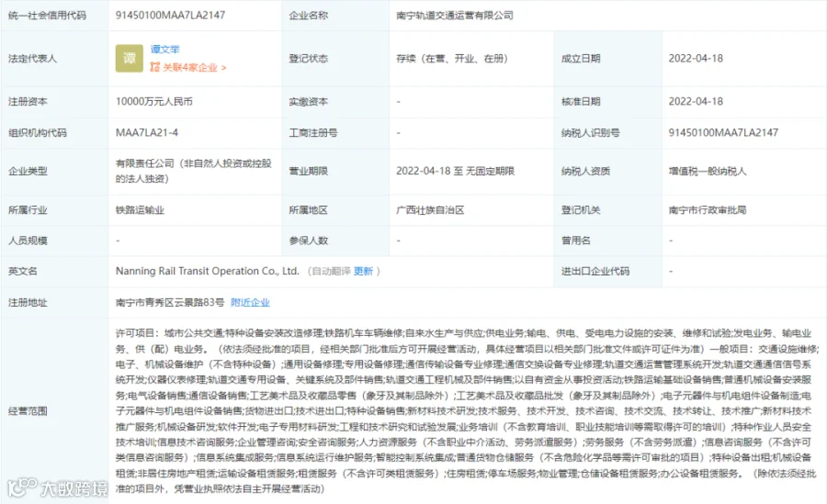827x504 pixels.
Task: Click the business scope paragraph starting 许可项目
Action: coord(467,410)
